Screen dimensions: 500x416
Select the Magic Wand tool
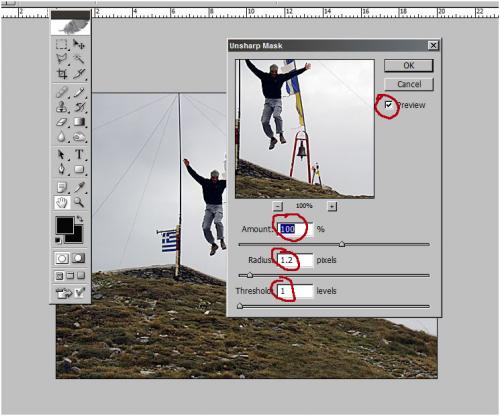coord(79,59)
